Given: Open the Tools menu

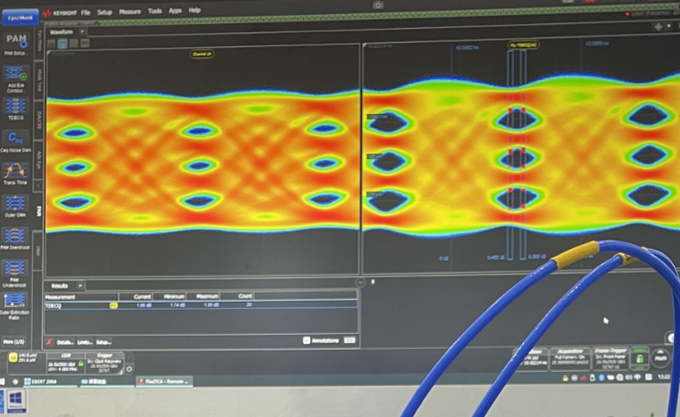Looking at the screenshot, I should (x=154, y=10).
